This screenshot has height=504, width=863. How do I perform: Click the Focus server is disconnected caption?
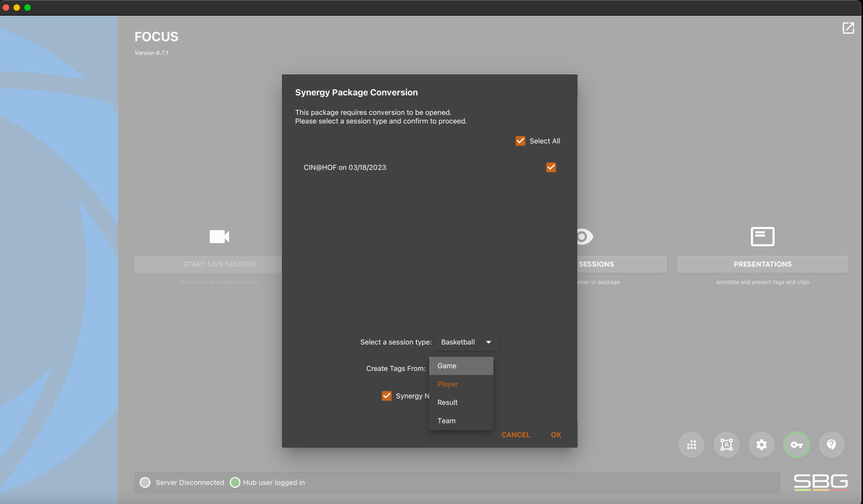[x=219, y=282]
